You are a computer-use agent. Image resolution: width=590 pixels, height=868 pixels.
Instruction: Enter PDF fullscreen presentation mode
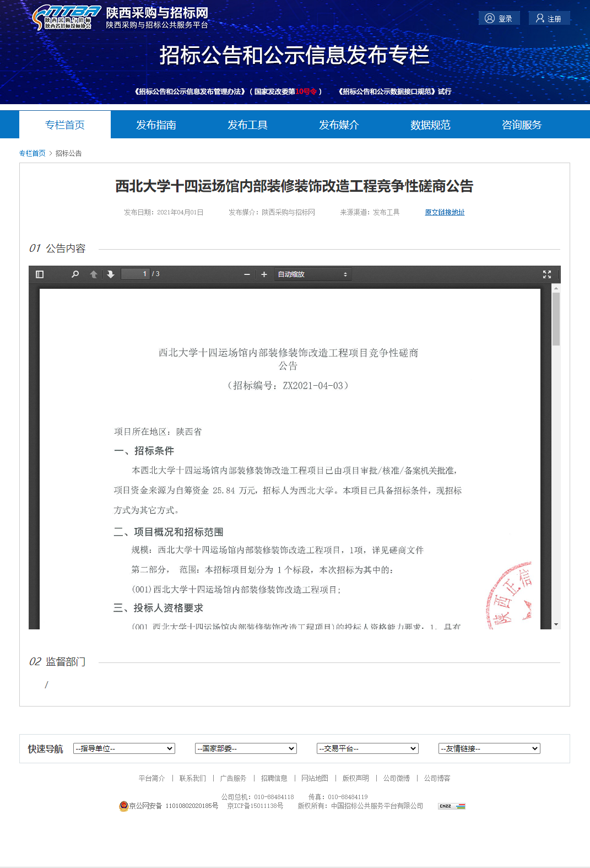(x=546, y=274)
